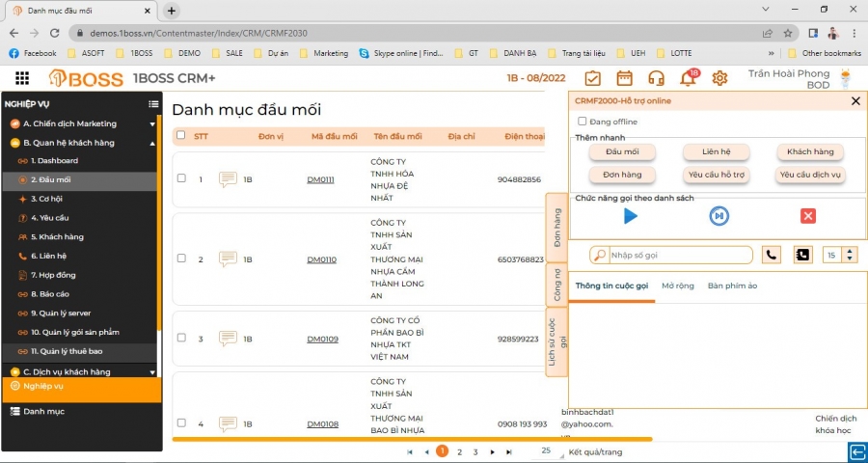Stop list calling with red X button
Viewport: 868px width, 463px height.
[808, 216]
